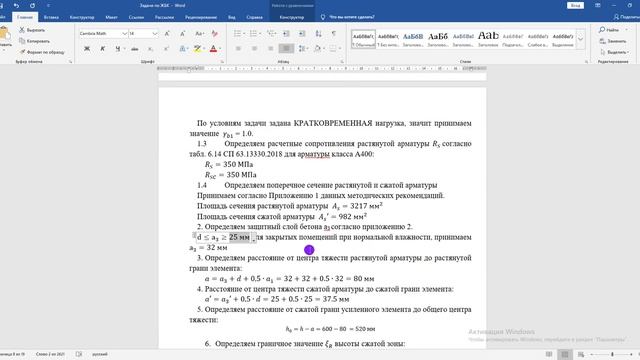Open the Рассылки (Mailings) tab
640x360 pixels.
164,17
